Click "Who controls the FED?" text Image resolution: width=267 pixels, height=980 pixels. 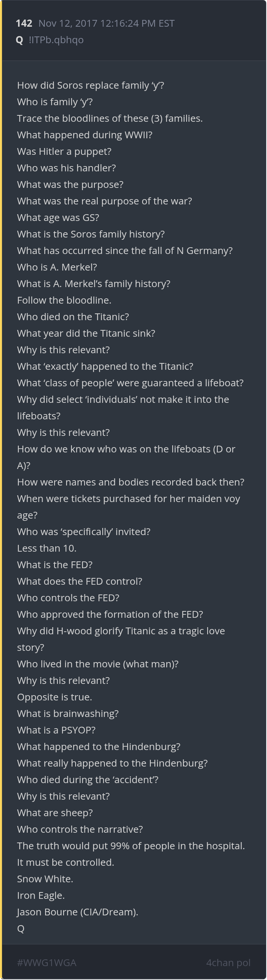click(x=68, y=598)
